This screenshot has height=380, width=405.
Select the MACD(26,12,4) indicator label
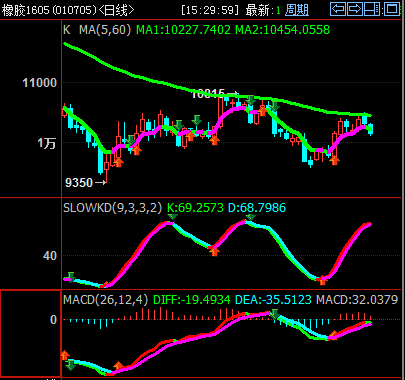pos(105,299)
